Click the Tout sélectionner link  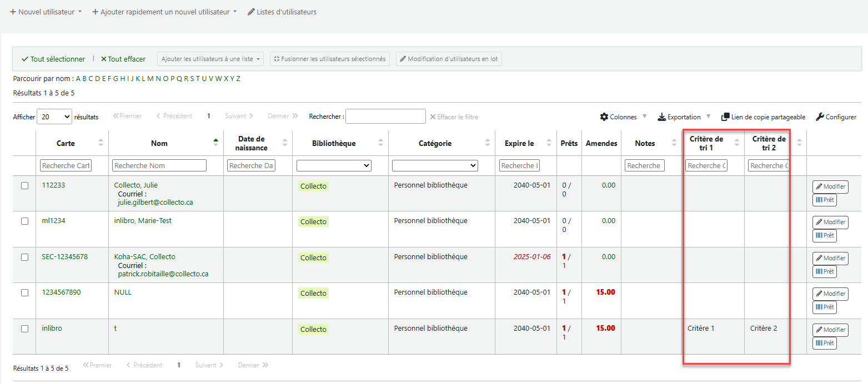pyautogui.click(x=53, y=59)
